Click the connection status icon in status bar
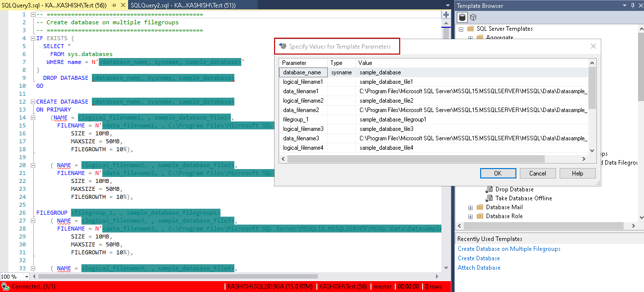This screenshot has height=292, width=644. pos(5,287)
